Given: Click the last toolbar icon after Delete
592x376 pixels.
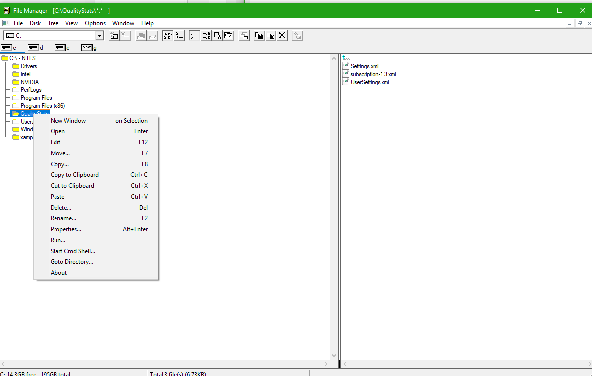Looking at the screenshot, I should click(298, 36).
